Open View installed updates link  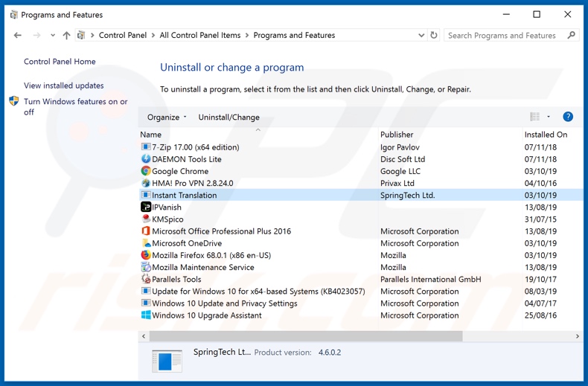(64, 86)
